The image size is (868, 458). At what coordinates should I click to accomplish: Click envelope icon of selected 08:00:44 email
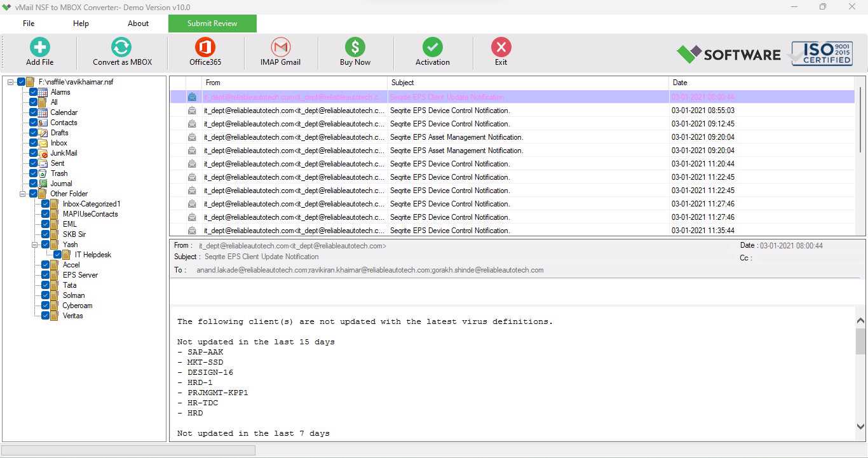[x=192, y=97]
